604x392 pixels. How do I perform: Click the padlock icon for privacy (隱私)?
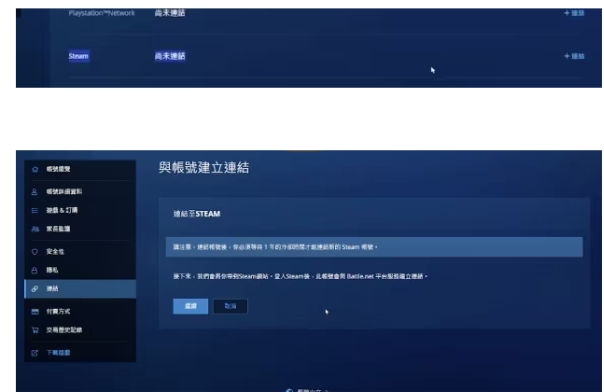(x=34, y=270)
